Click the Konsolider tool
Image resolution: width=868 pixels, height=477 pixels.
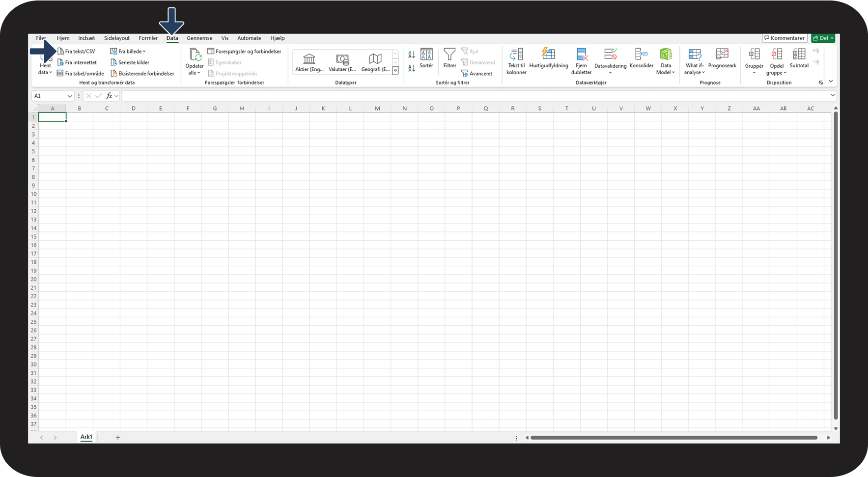pos(641,59)
